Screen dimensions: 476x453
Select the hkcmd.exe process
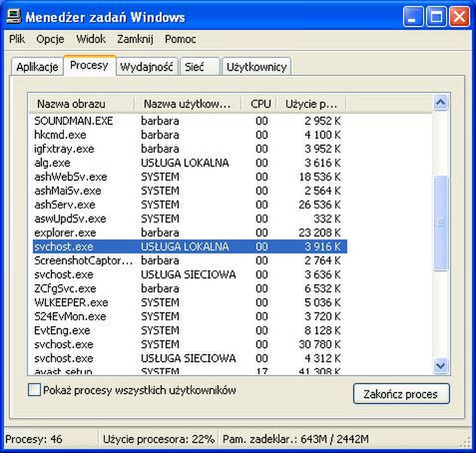point(190,135)
